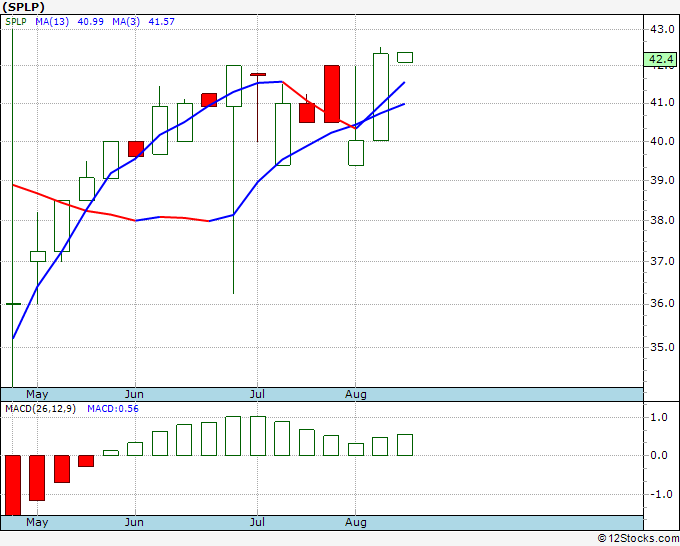Image resolution: width=680 pixels, height=546 pixels.
Task: Select the MA(13) legend label
Action: (x=52, y=21)
